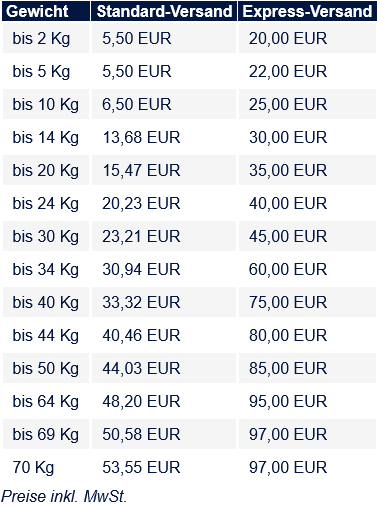The width and height of the screenshot is (377, 511).
Task: Click the 40,46 EUR standard price
Action: pyautogui.click(x=141, y=335)
